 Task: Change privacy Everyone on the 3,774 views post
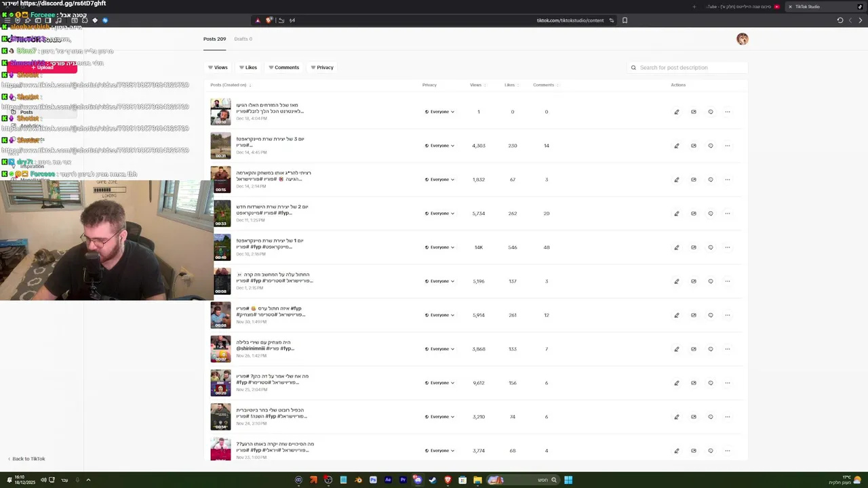pos(439,451)
